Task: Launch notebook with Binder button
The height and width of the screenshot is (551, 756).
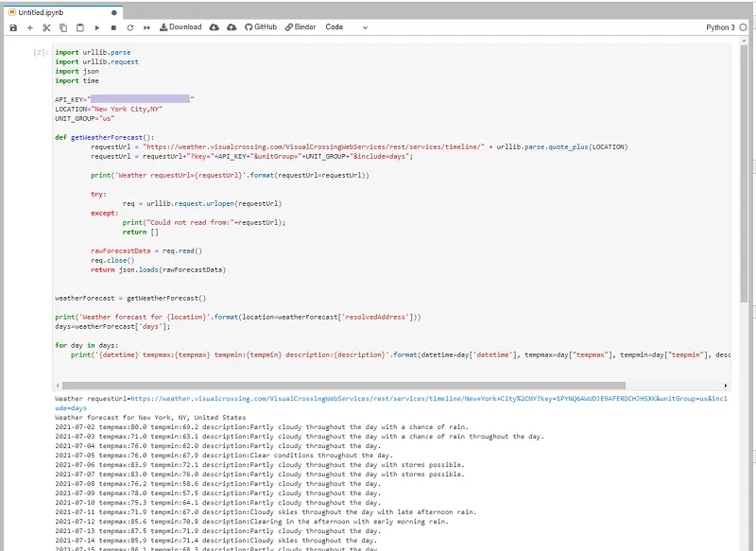Action: pyautogui.click(x=299, y=27)
